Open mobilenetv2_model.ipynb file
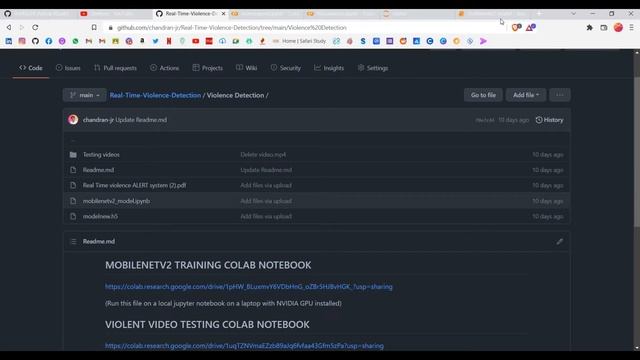The image size is (640, 360). 116,201
